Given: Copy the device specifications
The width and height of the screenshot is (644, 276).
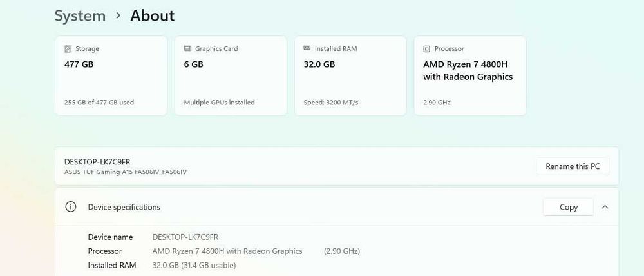Looking at the screenshot, I should coord(569,207).
